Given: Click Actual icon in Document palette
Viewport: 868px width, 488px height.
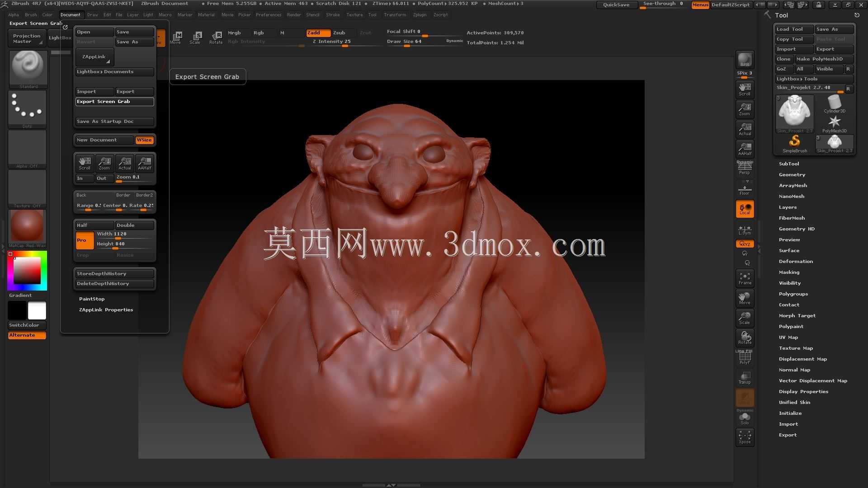Looking at the screenshot, I should coord(124,164).
